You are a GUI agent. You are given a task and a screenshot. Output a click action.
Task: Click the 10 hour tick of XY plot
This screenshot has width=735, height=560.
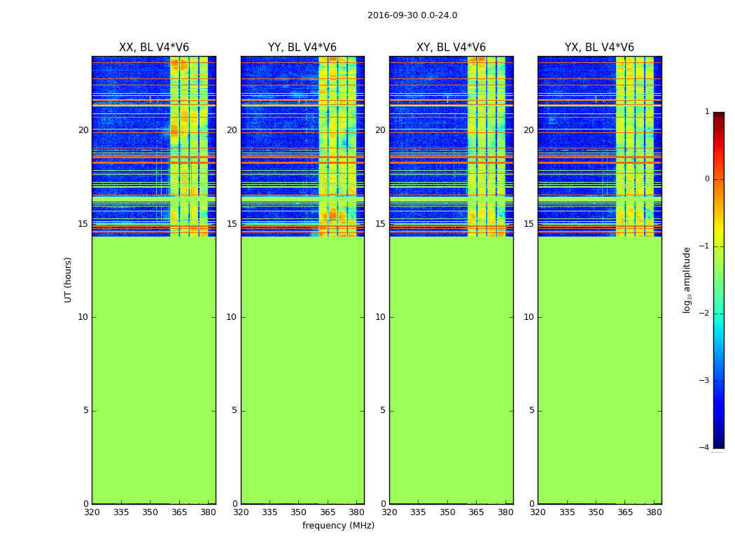point(381,317)
